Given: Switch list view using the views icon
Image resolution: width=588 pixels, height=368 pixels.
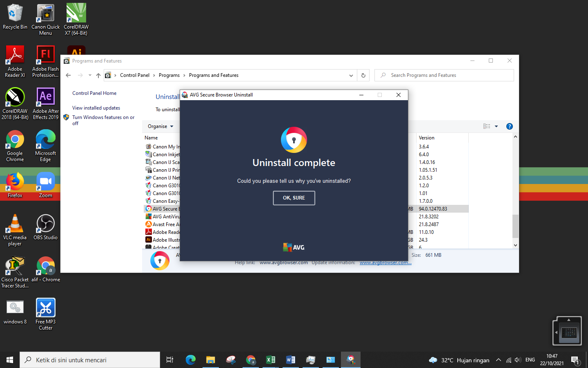Looking at the screenshot, I should tap(486, 126).
